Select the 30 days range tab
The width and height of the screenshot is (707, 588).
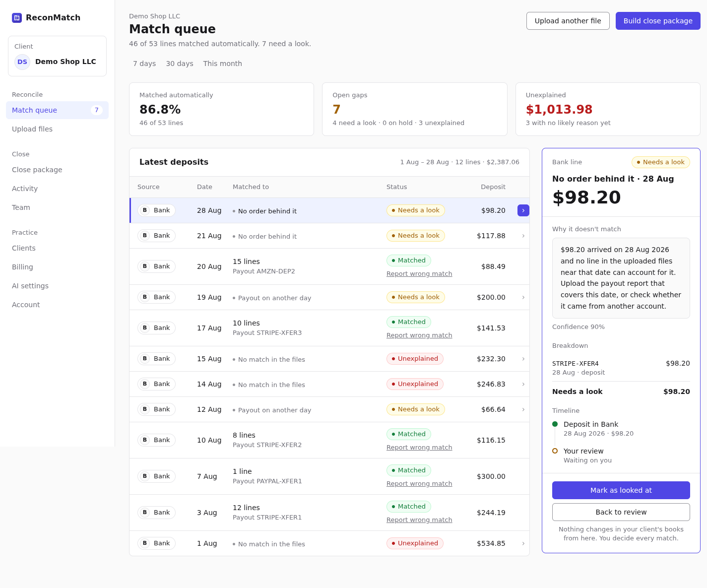tap(180, 64)
